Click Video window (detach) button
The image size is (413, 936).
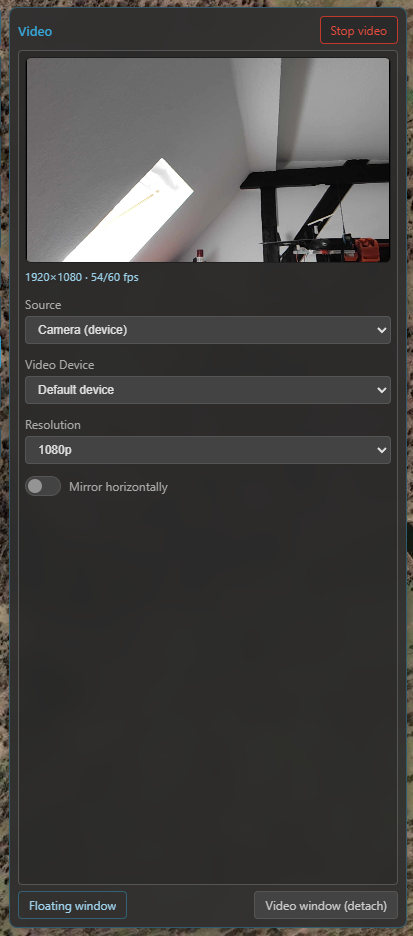326,906
